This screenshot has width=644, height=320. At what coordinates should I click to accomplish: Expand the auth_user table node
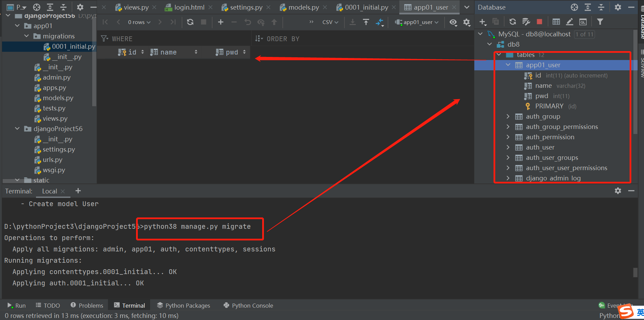[x=508, y=147]
